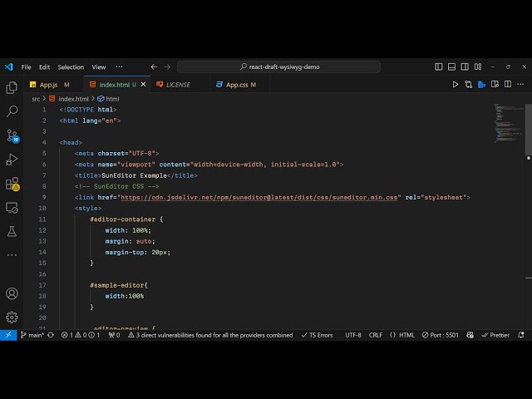
Task: Open the Extensions view icon
Action: [12, 183]
